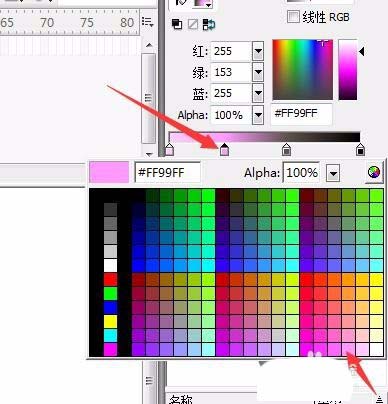Click the brightness slider arrow marker
Image resolution: width=388 pixels, height=404 pixels.
362,51
